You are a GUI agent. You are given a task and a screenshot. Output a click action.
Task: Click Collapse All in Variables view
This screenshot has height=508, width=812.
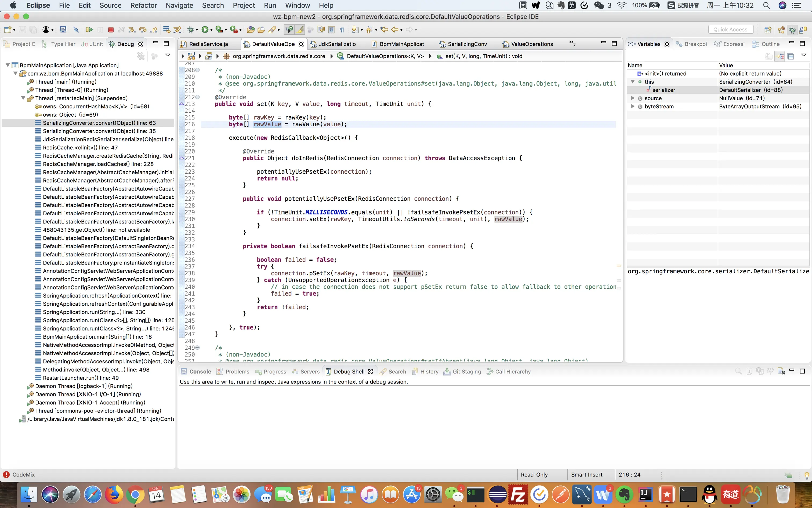791,56
